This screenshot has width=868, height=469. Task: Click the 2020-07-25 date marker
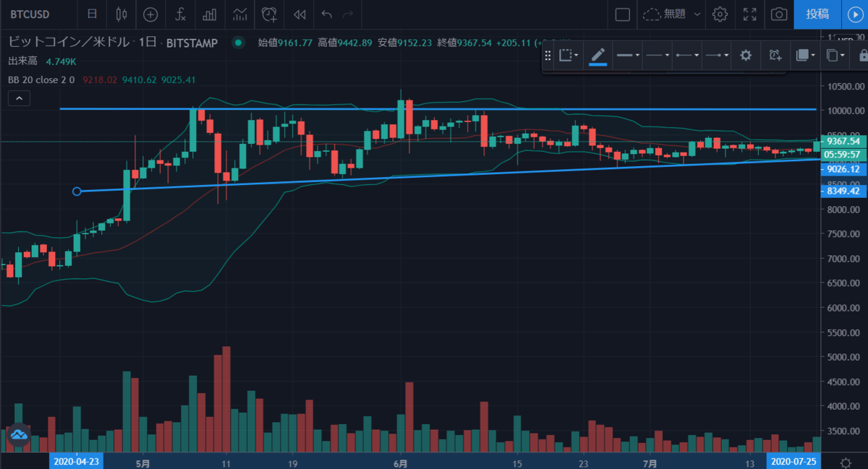pyautogui.click(x=792, y=461)
